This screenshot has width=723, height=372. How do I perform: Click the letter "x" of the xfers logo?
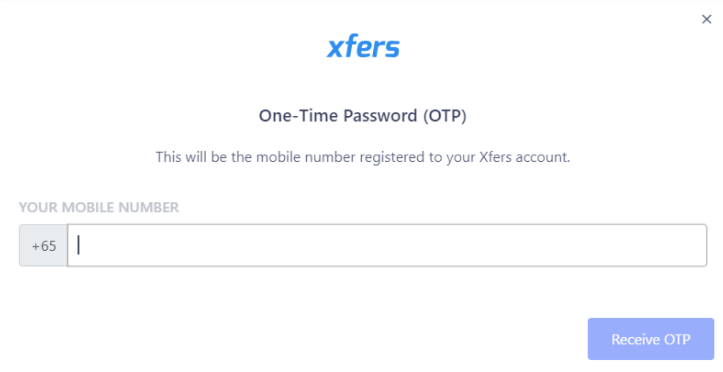click(x=335, y=48)
